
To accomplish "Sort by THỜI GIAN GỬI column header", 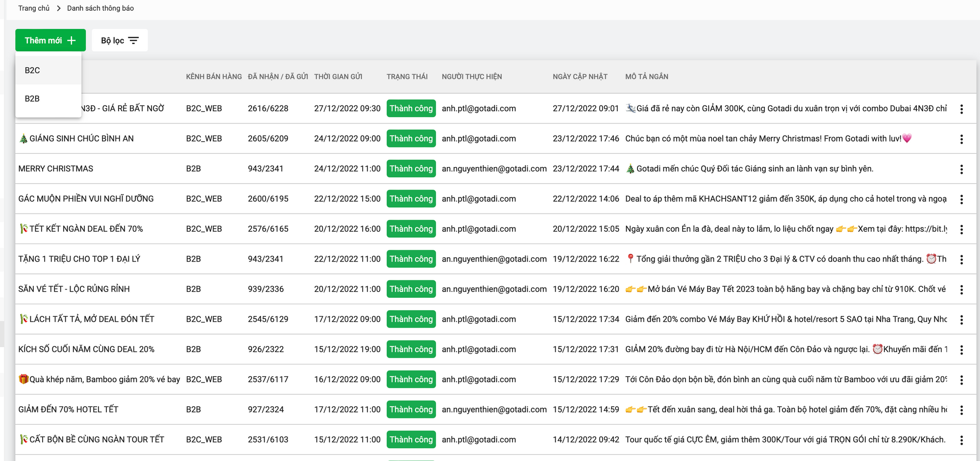I will 338,76.
